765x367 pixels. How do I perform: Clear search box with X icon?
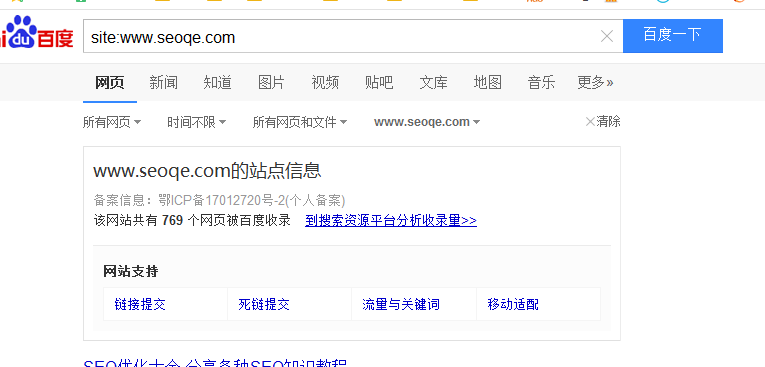pyautogui.click(x=606, y=36)
